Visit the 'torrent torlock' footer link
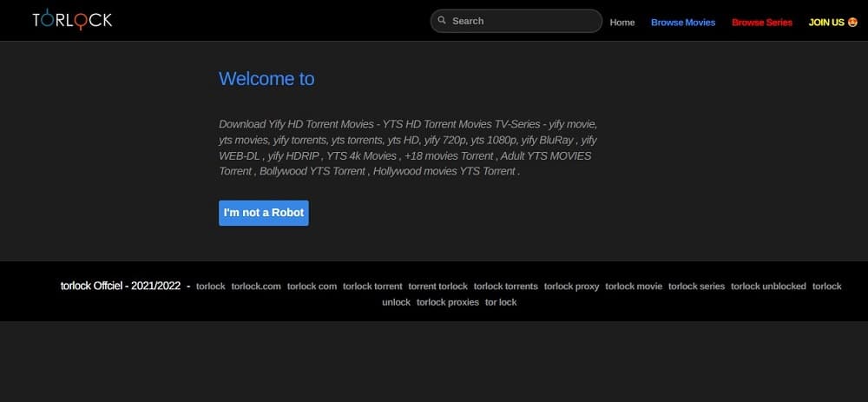The image size is (868, 402). point(437,287)
